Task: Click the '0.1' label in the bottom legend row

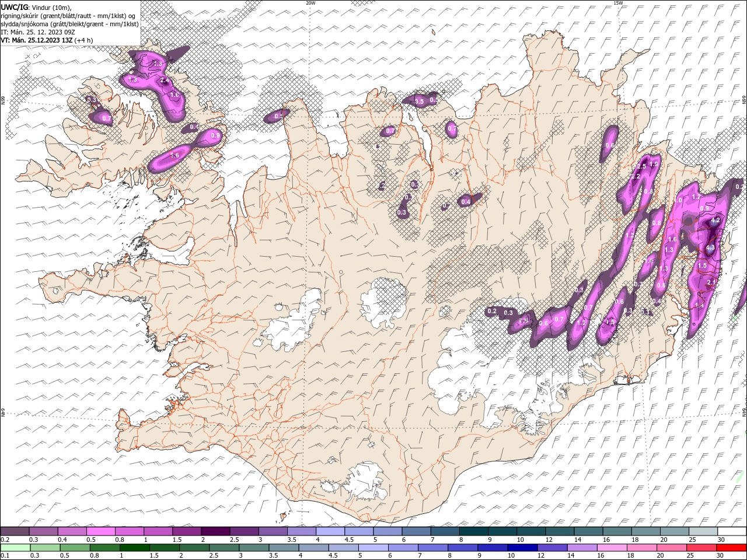Action: 5,556
